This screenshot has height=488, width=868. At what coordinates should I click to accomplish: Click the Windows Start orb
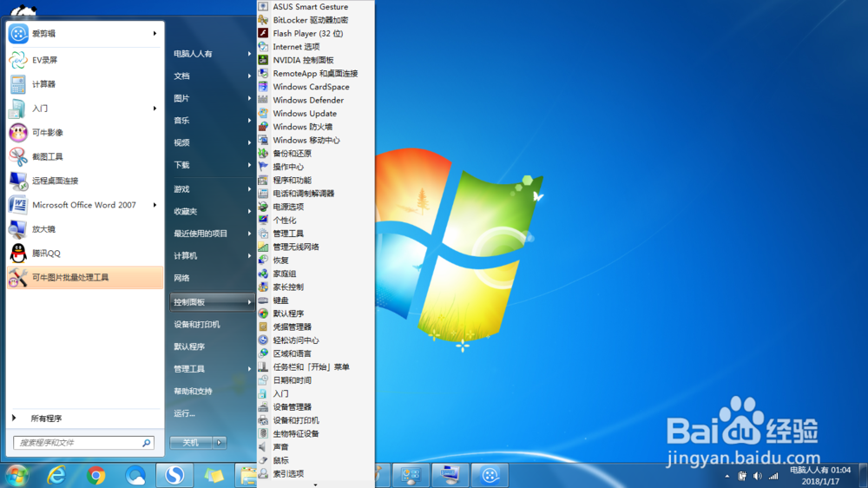17,475
